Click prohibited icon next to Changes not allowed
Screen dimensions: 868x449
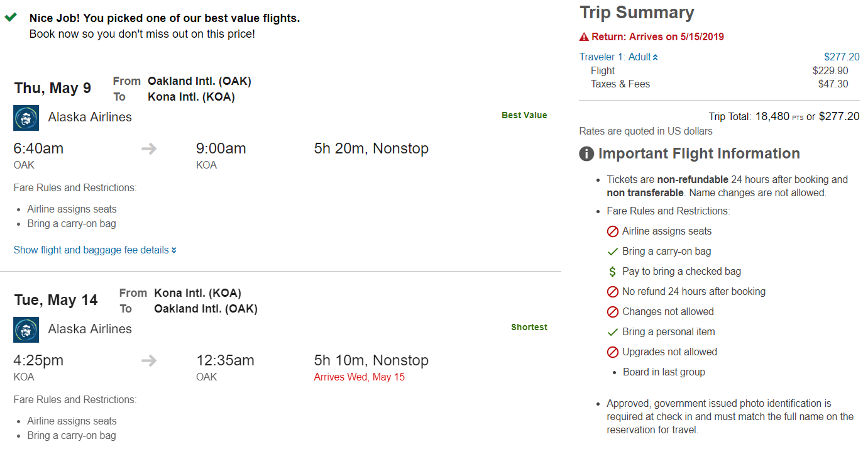click(613, 312)
